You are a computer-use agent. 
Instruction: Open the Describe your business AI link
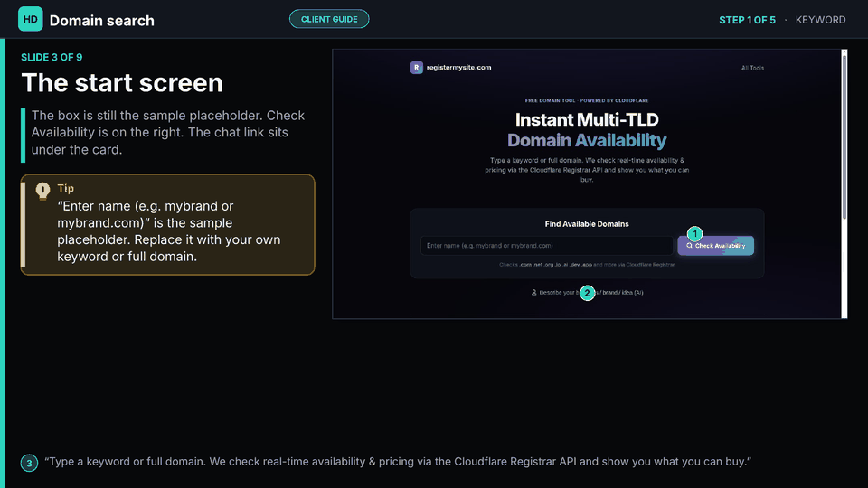point(587,293)
